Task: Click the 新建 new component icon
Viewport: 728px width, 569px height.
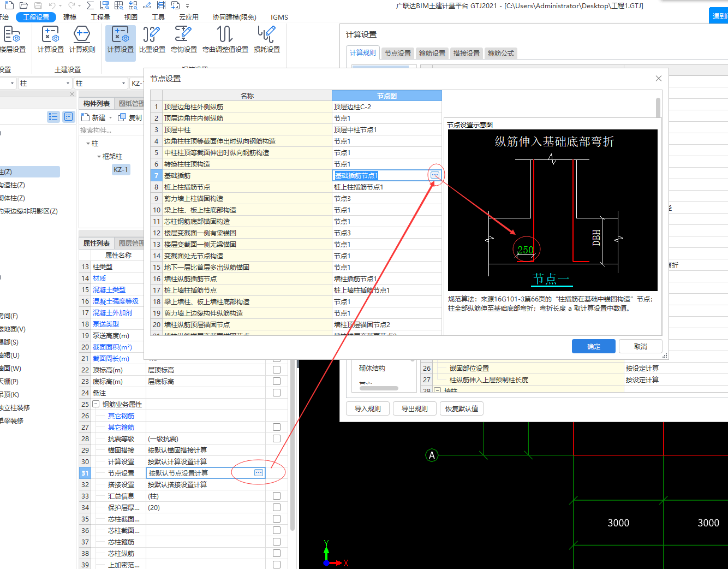Action: click(85, 117)
